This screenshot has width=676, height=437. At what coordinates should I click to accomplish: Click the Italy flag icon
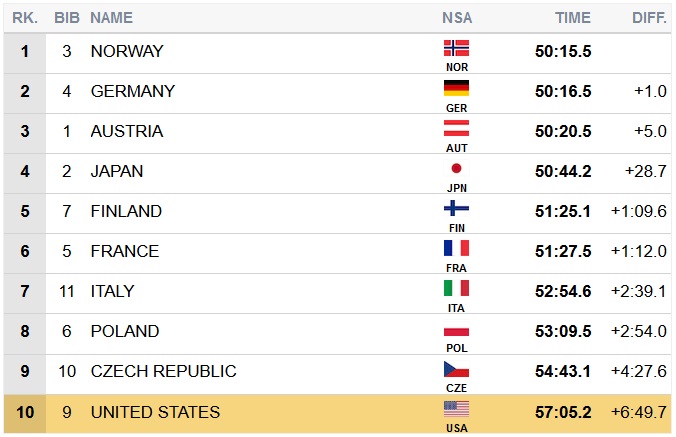click(456, 288)
